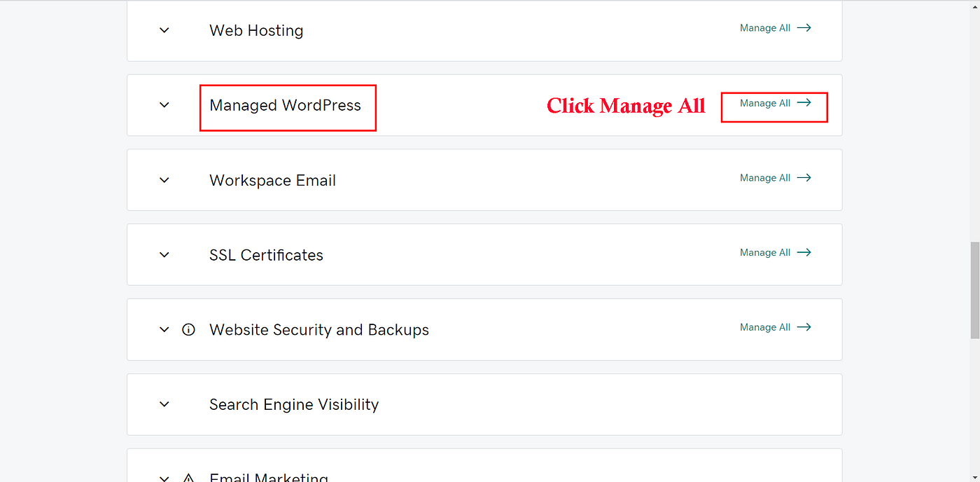
Task: Click the Website Security and Backups heading
Action: click(x=319, y=330)
